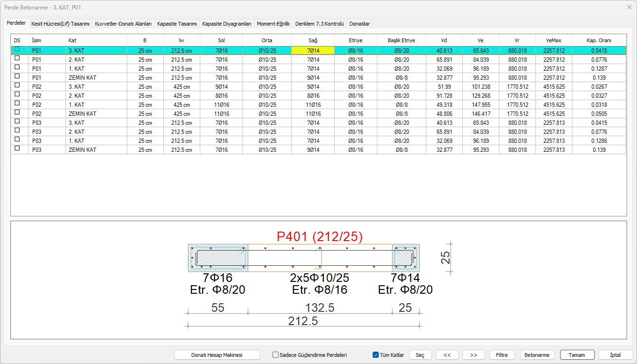Close the Perde Betonarme dialog window

click(629, 7)
